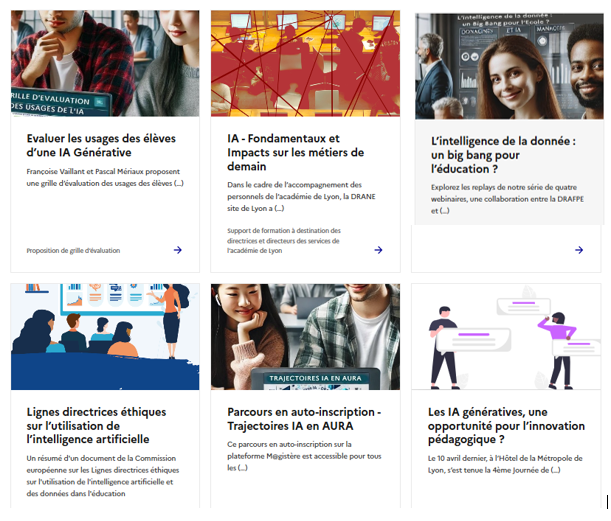Screen dimensions: 611x521
Task: Click arrow icon on IA Fondamentaux card
Action: tap(379, 250)
